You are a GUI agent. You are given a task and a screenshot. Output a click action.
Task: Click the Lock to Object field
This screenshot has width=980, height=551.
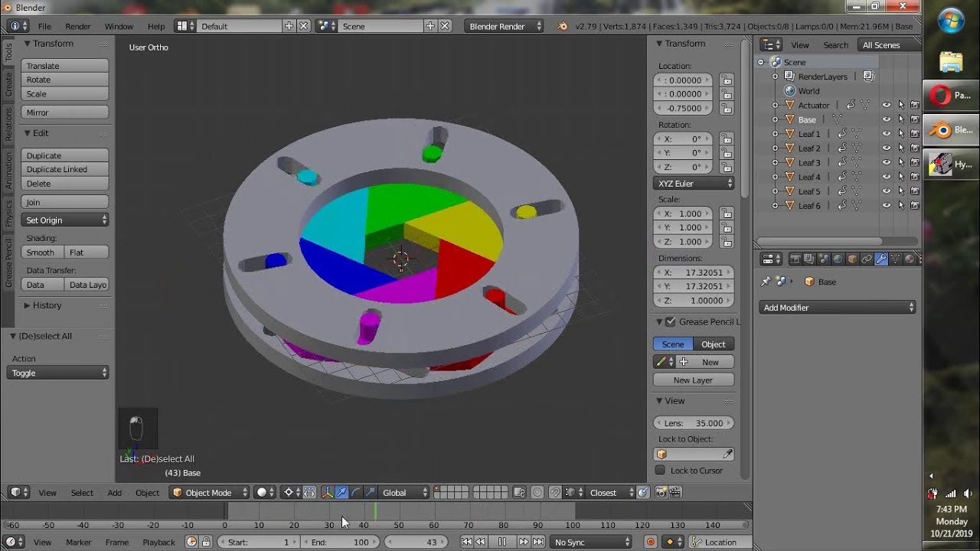694,455
